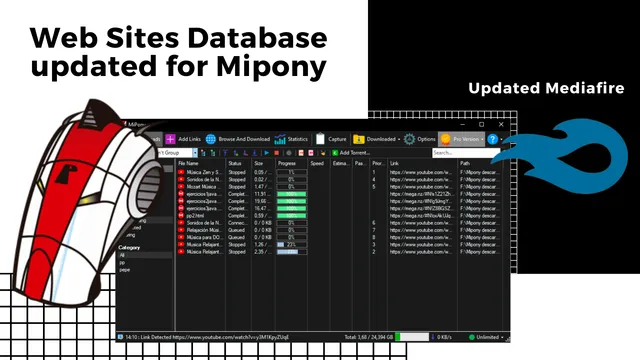This screenshot has height=360, width=640.
Task: Click the 23% progress bar
Action: coord(291,244)
